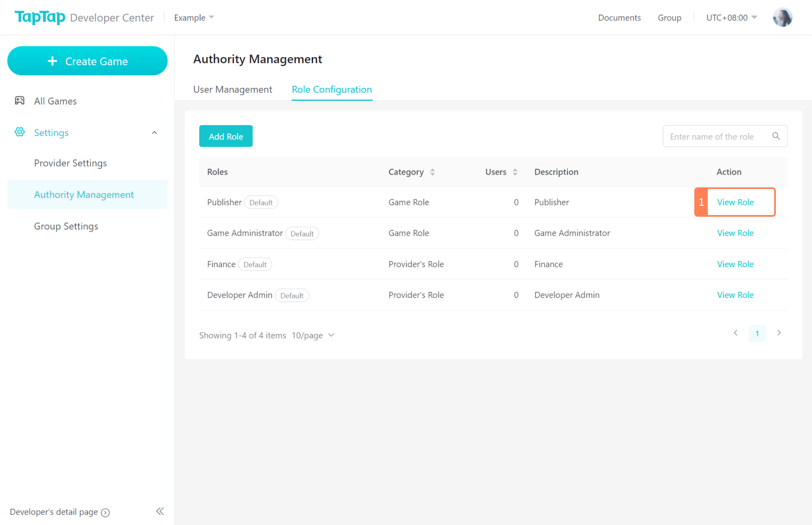Open the Example project dropdown
Screen dimensions: 812x525
pyautogui.click(x=194, y=18)
